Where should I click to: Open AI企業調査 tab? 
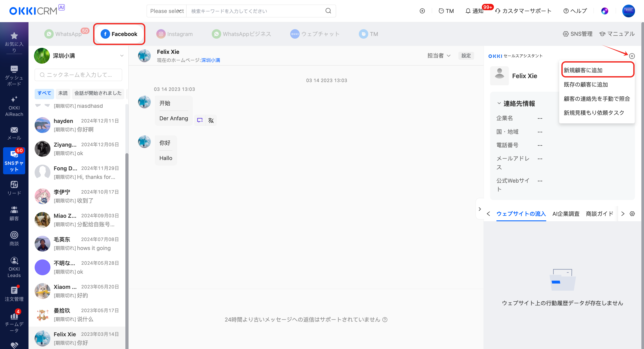[566, 214]
